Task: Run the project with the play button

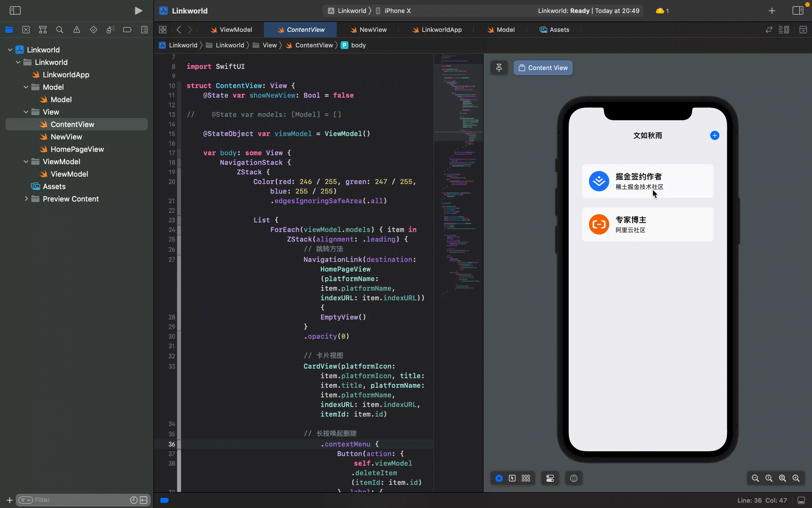Action: 138,11
